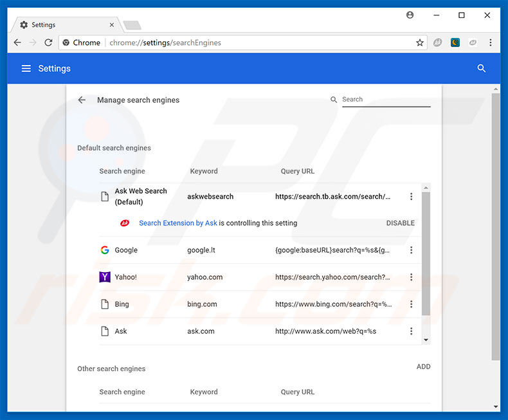This screenshot has height=420, width=508.
Task: Disable the Search Extension by Ask
Action: click(x=400, y=223)
